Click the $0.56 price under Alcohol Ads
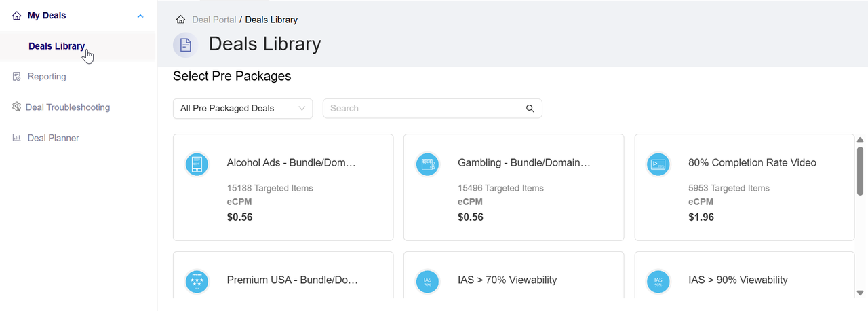Image resolution: width=868 pixels, height=311 pixels. coord(240,217)
